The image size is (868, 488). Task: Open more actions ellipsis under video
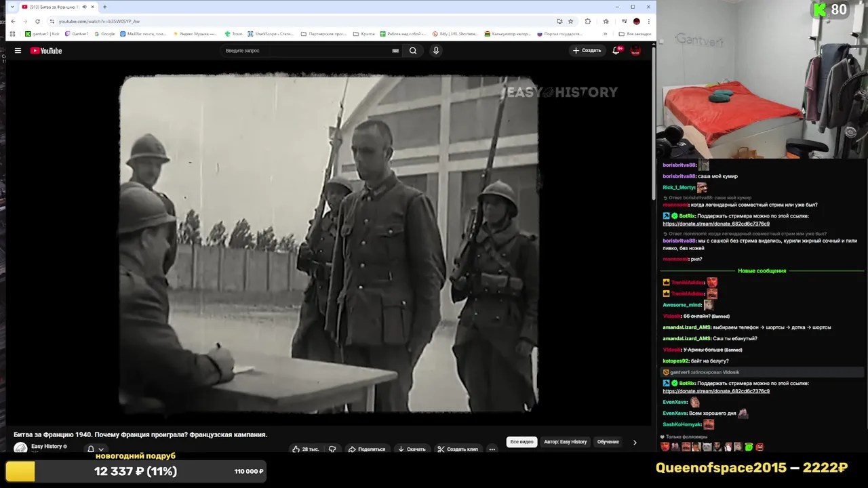point(492,449)
